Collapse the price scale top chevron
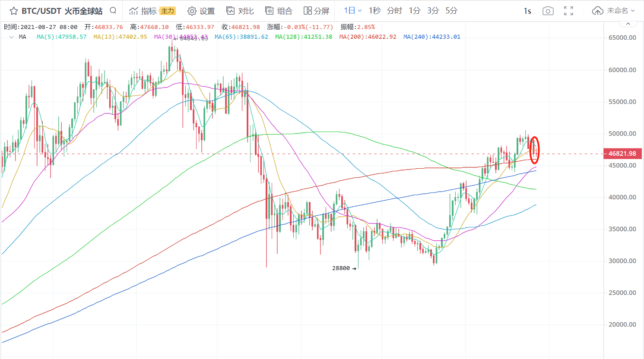The height and width of the screenshot is (359, 644). coord(628,24)
